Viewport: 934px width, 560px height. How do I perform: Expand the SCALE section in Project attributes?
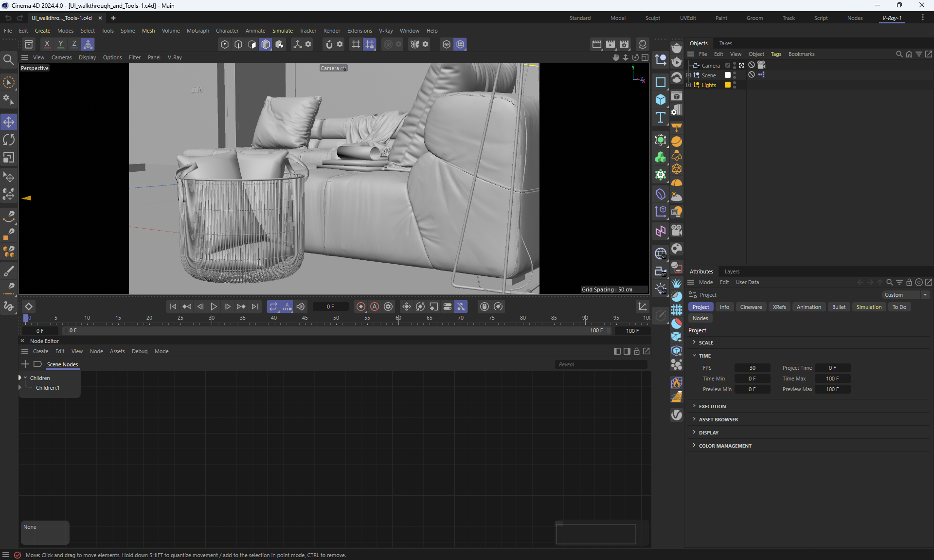pos(706,343)
